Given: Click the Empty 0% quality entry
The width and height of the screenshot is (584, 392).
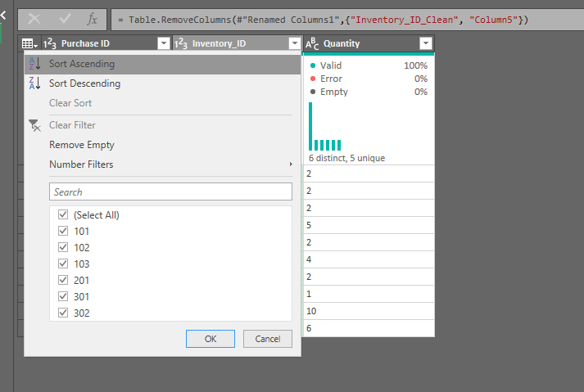Looking at the screenshot, I should 369,92.
